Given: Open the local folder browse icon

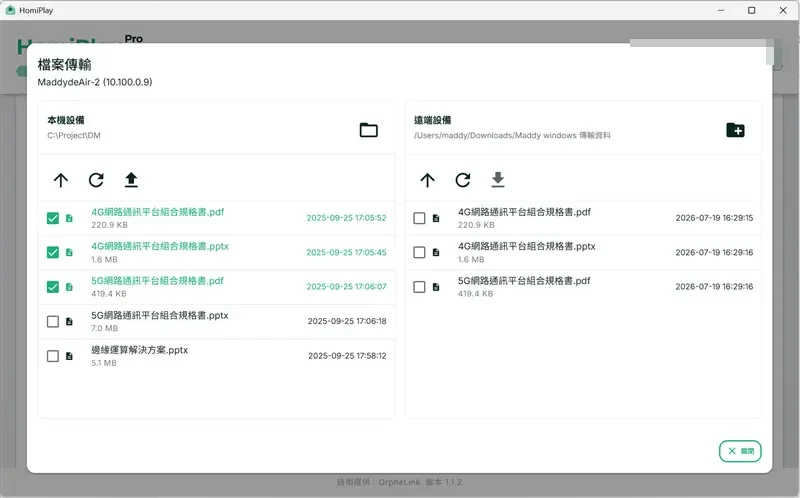Looking at the screenshot, I should 368,130.
